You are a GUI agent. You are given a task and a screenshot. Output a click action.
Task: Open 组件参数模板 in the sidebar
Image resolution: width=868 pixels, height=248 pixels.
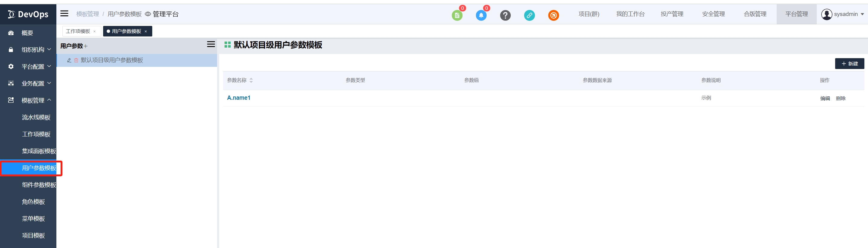coord(39,185)
